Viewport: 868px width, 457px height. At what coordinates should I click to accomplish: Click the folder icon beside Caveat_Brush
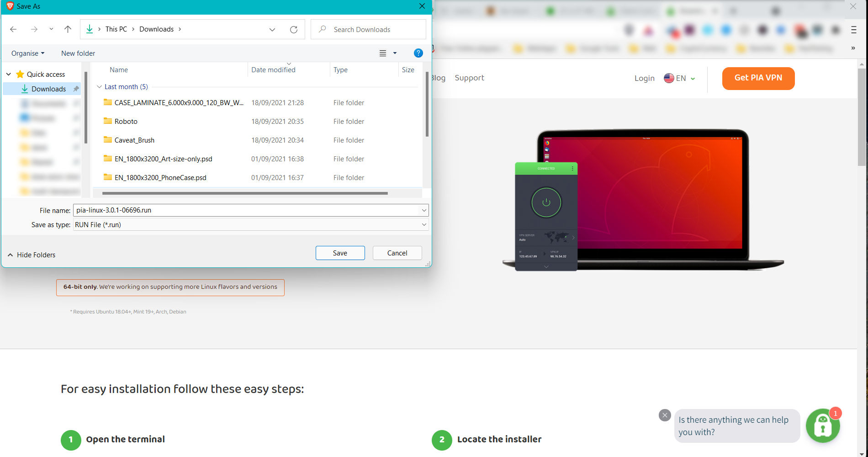[108, 140]
